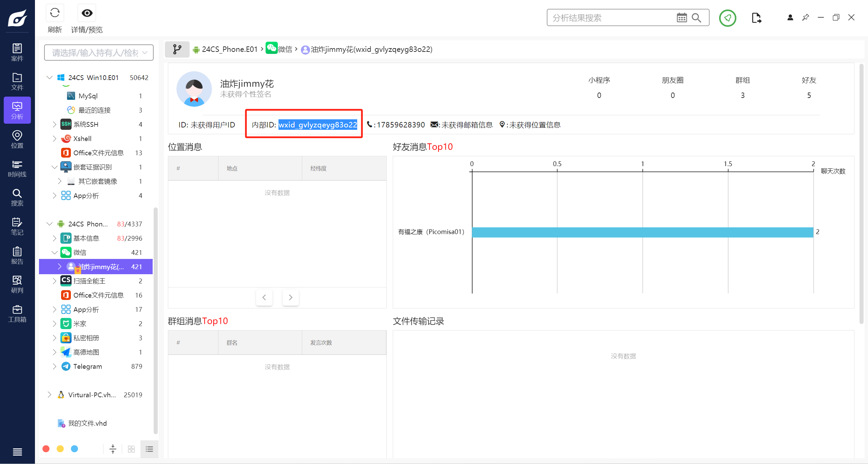Viewport: 868px width, 464px height.
Task: Open the Notes (笔记) sidebar icon
Action: (x=17, y=226)
